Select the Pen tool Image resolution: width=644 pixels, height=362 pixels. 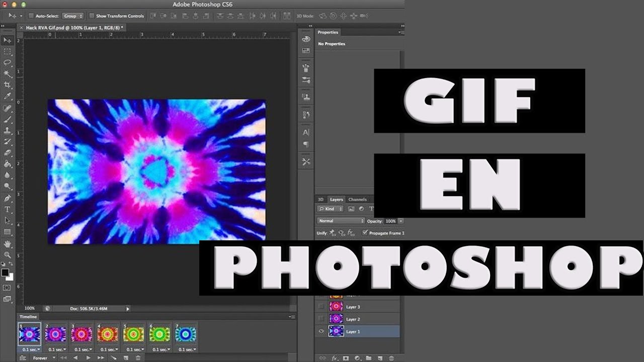[8, 199]
